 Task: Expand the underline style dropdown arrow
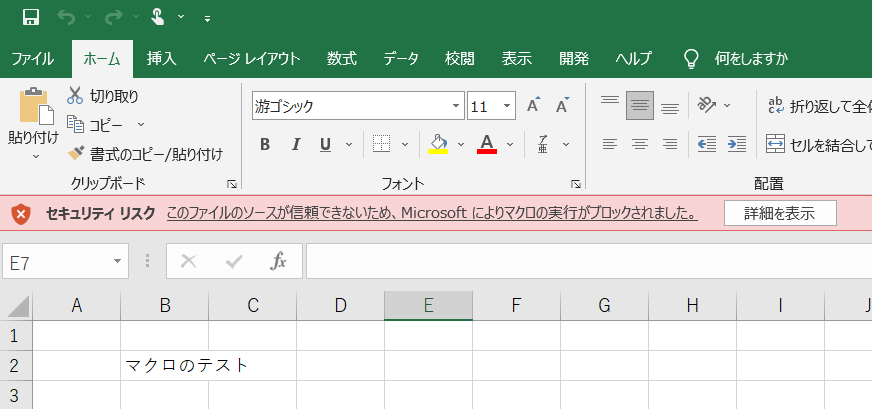[349, 145]
